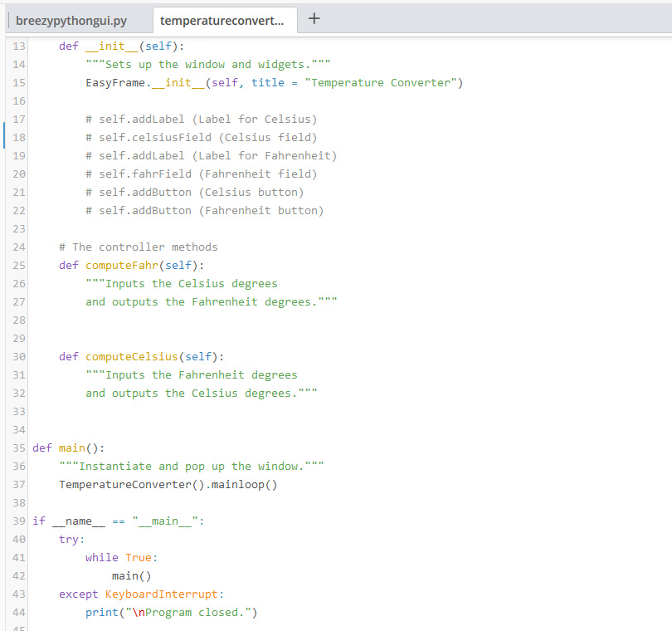This screenshot has width=672, height=631.
Task: Open a new tab with the plus button
Action: pos(314,17)
